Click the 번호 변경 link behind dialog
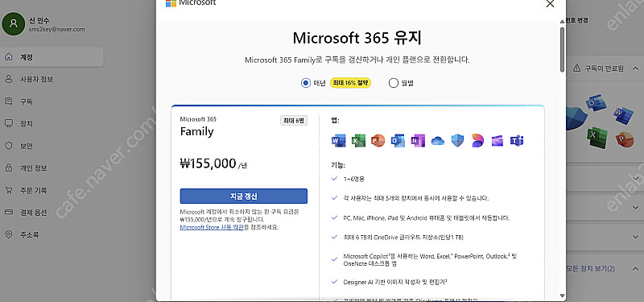The height and width of the screenshot is (302, 644). tap(577, 20)
